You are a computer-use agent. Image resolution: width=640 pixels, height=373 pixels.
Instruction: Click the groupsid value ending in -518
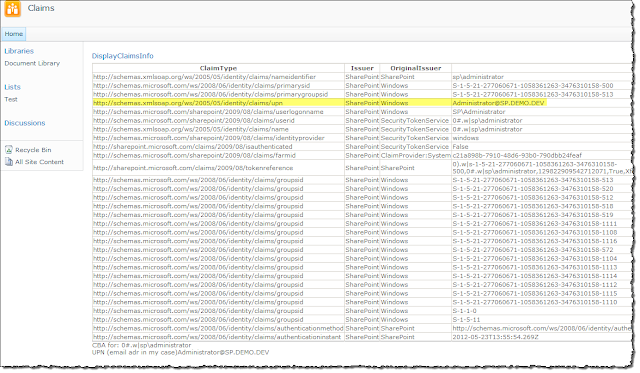[533, 206]
